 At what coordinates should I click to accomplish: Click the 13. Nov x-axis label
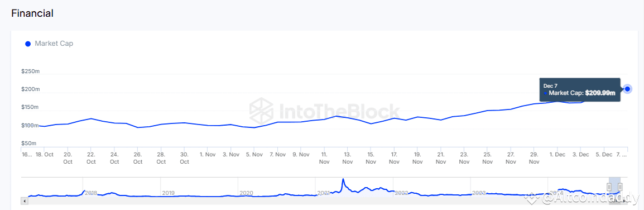pyautogui.click(x=348, y=158)
